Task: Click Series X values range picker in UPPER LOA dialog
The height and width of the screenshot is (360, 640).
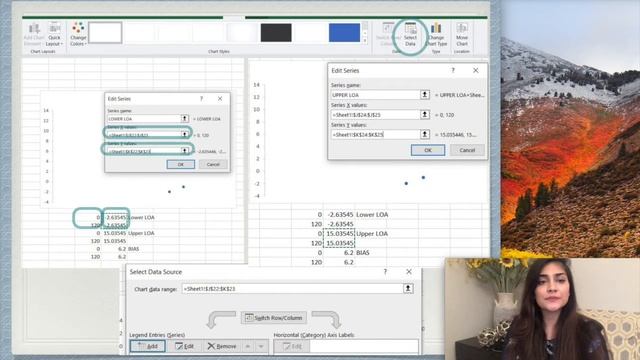Action: click(x=425, y=115)
